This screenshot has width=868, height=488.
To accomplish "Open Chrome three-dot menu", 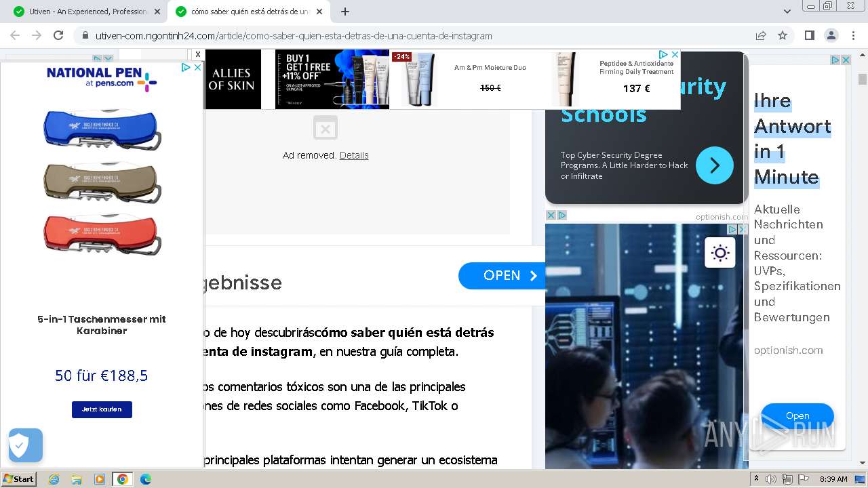I will [x=852, y=35].
